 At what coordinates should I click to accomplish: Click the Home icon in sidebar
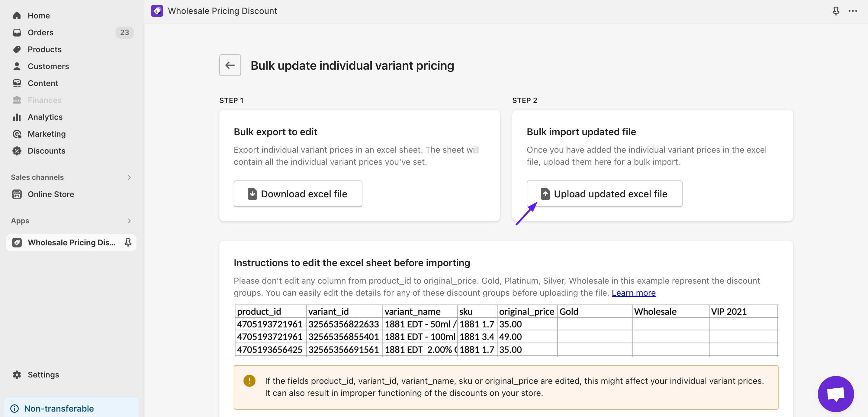[x=17, y=15]
